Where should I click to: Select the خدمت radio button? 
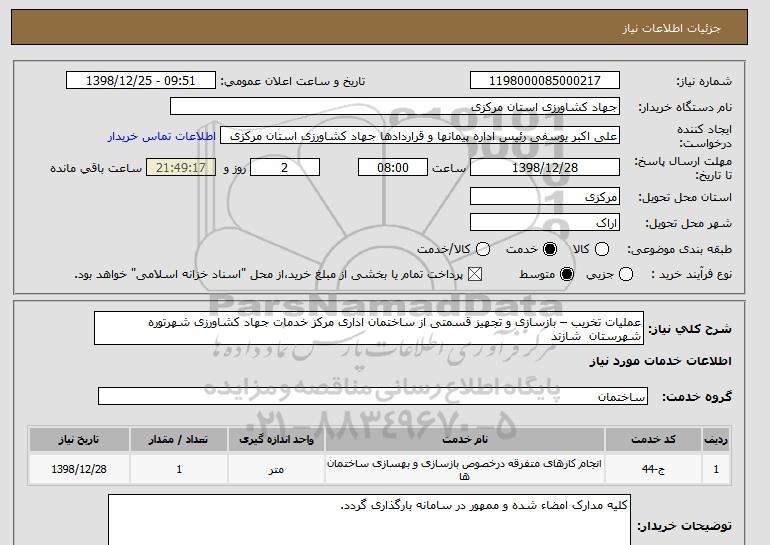[550, 249]
